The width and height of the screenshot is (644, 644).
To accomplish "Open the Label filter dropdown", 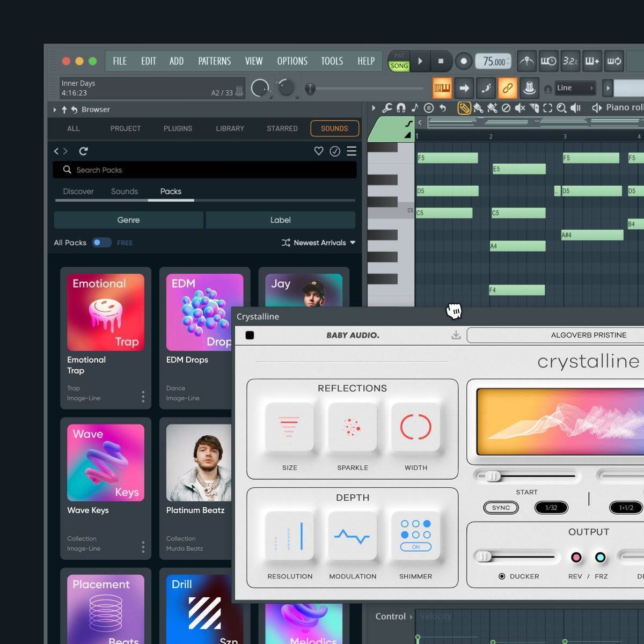I will (281, 220).
